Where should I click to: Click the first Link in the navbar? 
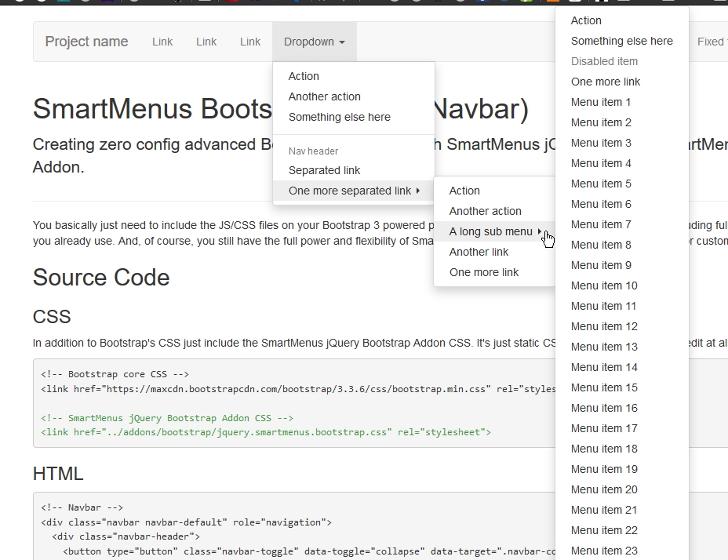(162, 42)
